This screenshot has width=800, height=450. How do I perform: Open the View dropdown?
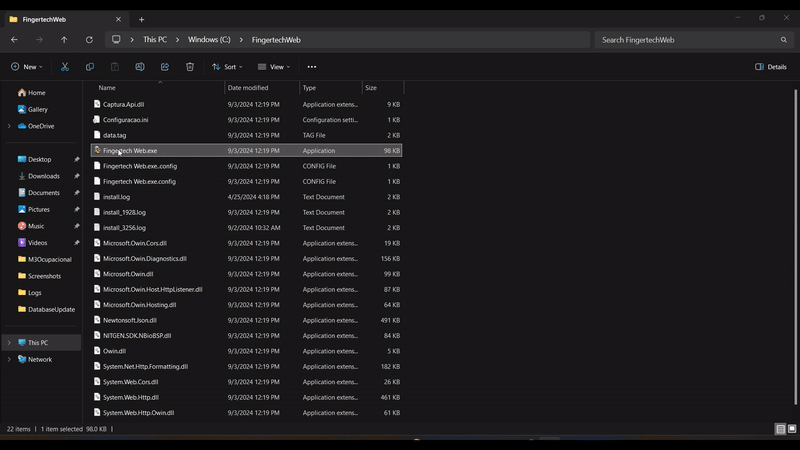274,67
